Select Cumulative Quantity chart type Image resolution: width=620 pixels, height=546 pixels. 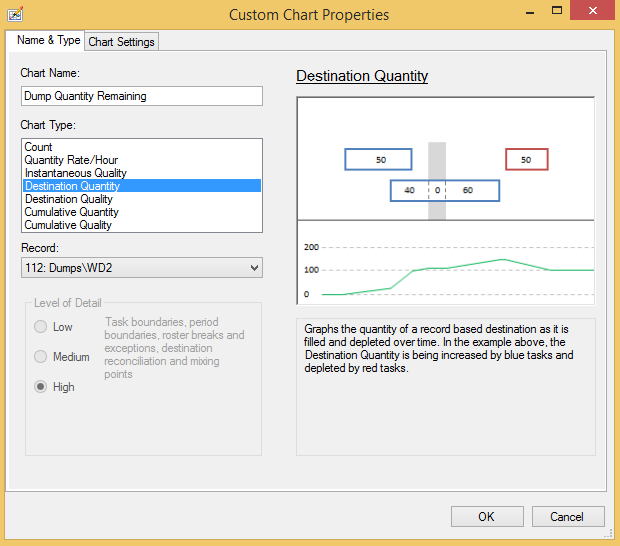click(x=142, y=212)
